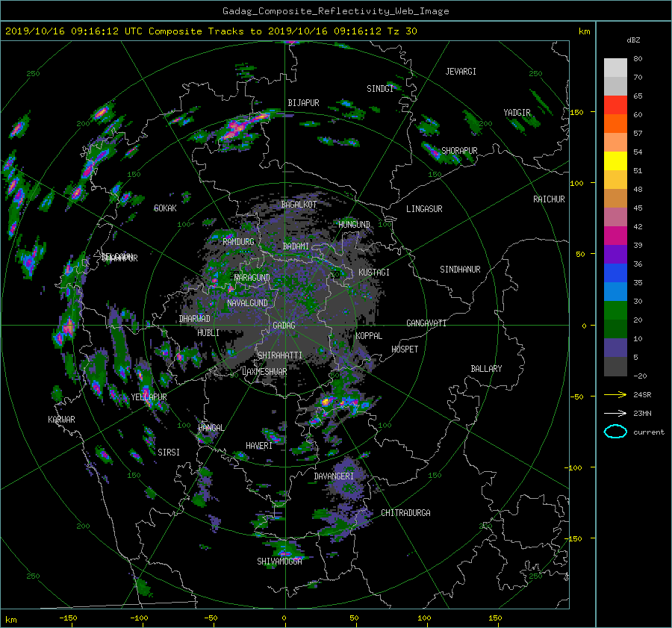Click the yellow 24SR arrow legend icon
Screen dimensions: 672x628
click(615, 394)
